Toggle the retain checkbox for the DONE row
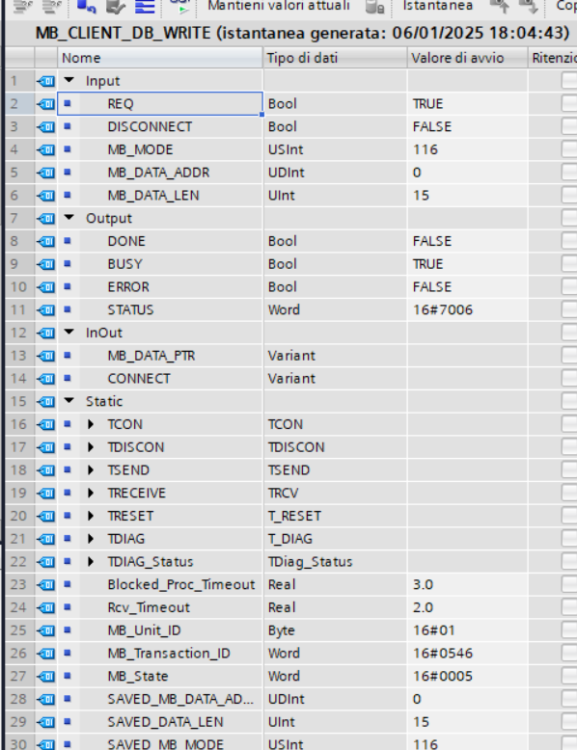 (x=569, y=242)
